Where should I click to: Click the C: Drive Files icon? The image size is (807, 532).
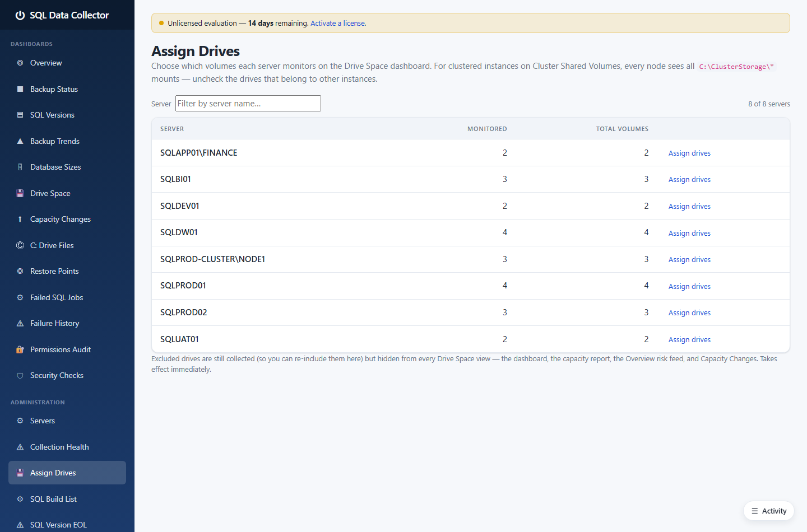(x=20, y=245)
